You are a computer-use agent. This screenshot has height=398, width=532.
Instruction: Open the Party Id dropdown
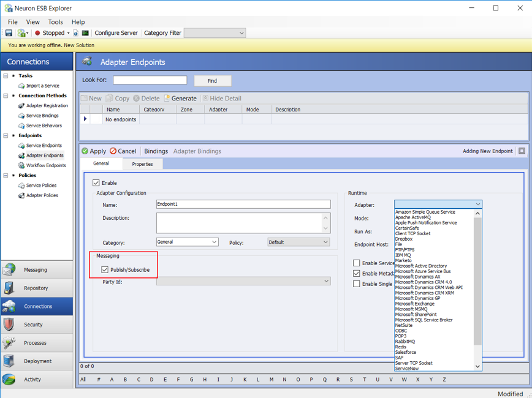coord(243,281)
